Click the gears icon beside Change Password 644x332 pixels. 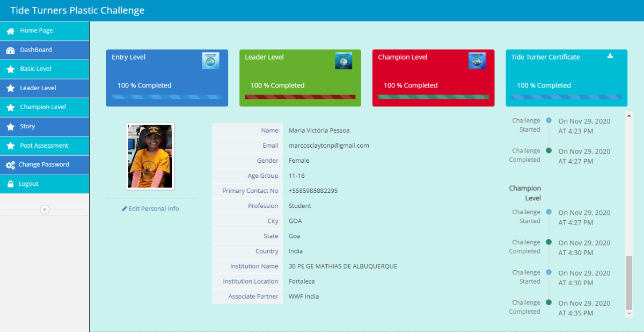point(10,165)
